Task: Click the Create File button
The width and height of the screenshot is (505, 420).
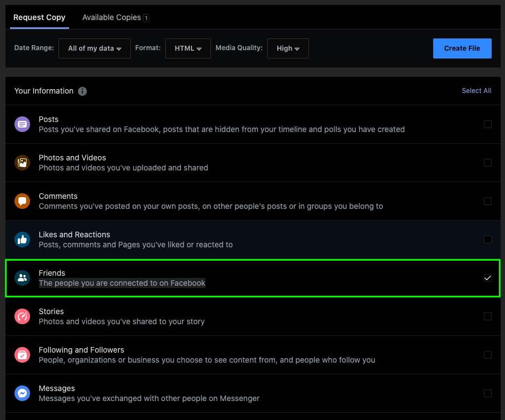Action: pyautogui.click(x=462, y=48)
